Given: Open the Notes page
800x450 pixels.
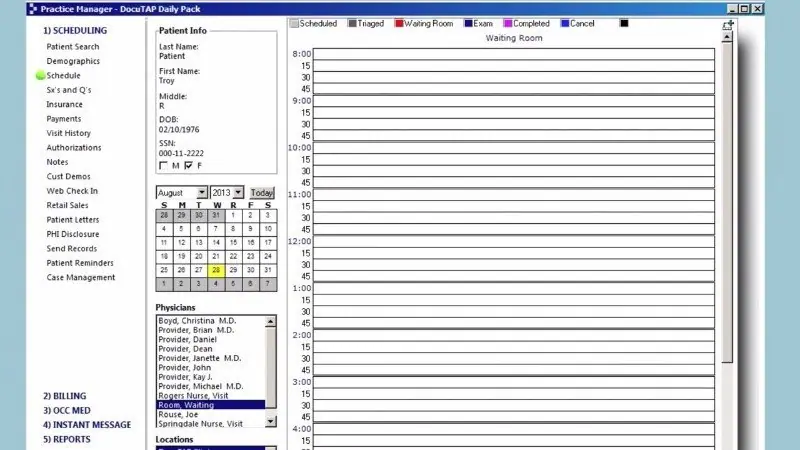Looking at the screenshot, I should pyautogui.click(x=57, y=162).
